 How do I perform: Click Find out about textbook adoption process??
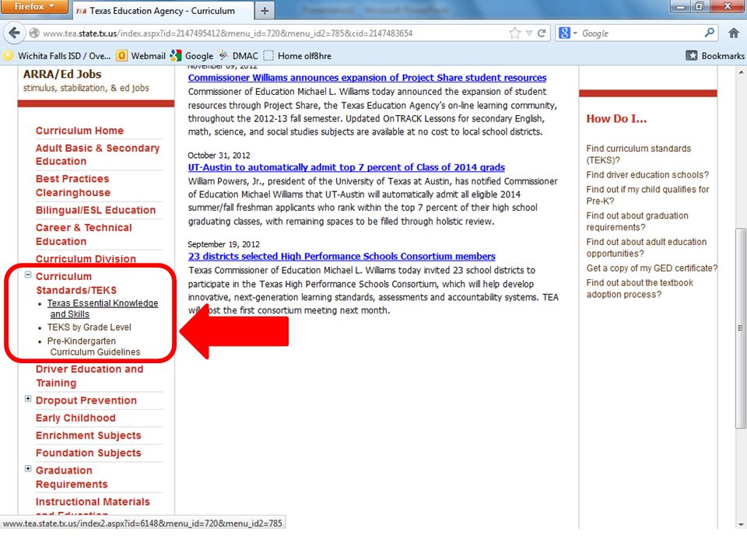640,289
